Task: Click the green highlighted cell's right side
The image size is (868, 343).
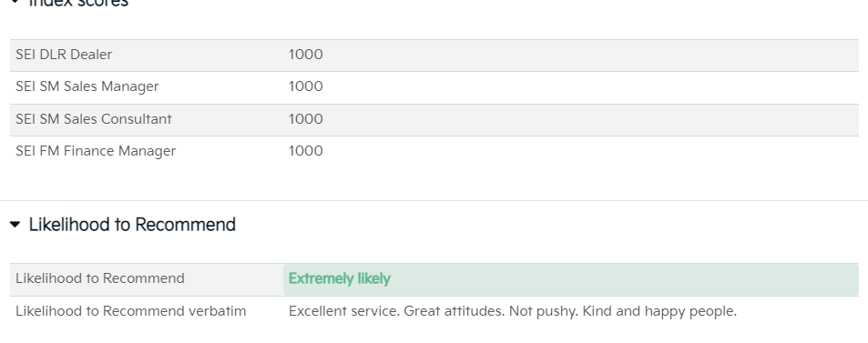Action: pos(720,279)
